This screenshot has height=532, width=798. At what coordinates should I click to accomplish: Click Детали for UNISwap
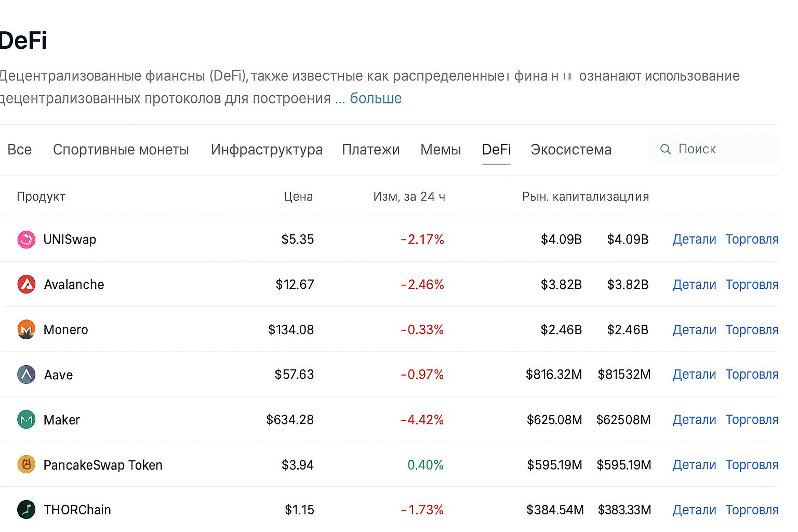tap(694, 240)
